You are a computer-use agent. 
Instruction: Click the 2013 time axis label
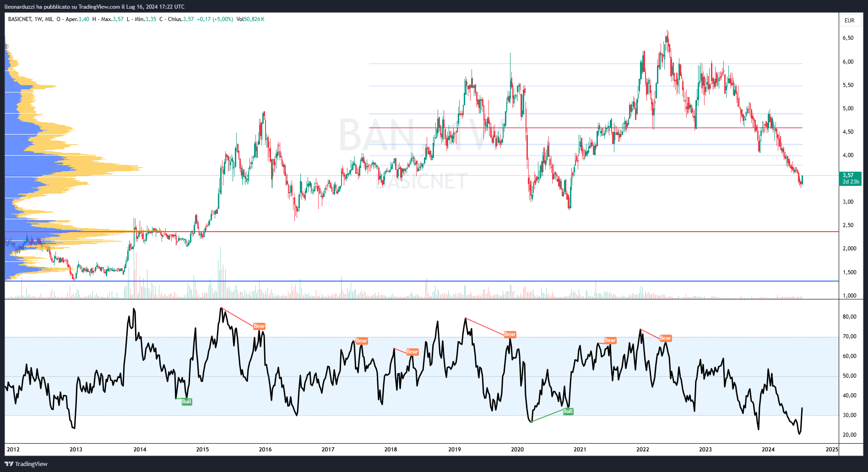pos(76,449)
